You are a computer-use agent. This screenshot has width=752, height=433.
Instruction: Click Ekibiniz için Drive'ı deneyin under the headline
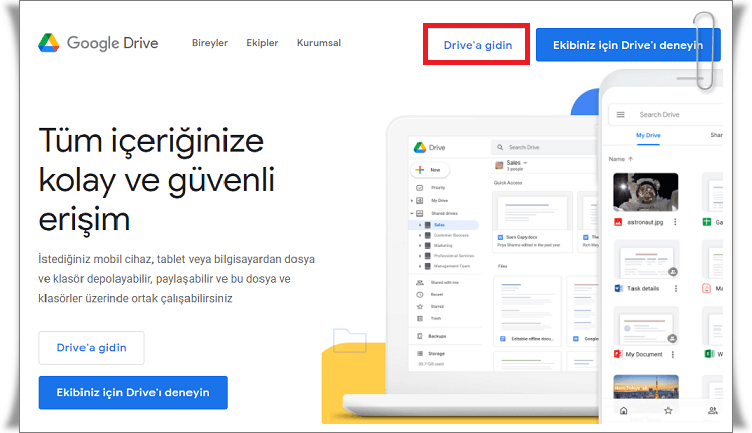(133, 392)
